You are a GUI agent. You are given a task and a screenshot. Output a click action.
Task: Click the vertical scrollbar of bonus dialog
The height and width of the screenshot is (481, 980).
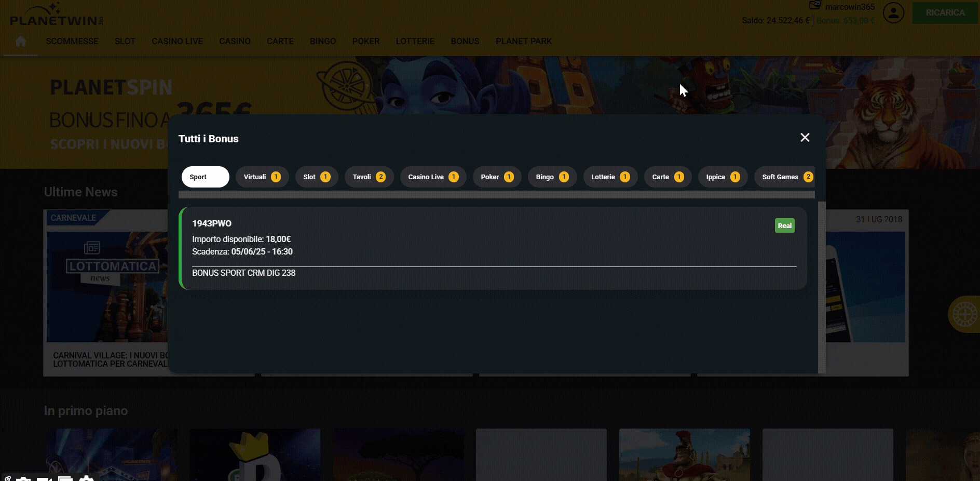click(x=822, y=287)
